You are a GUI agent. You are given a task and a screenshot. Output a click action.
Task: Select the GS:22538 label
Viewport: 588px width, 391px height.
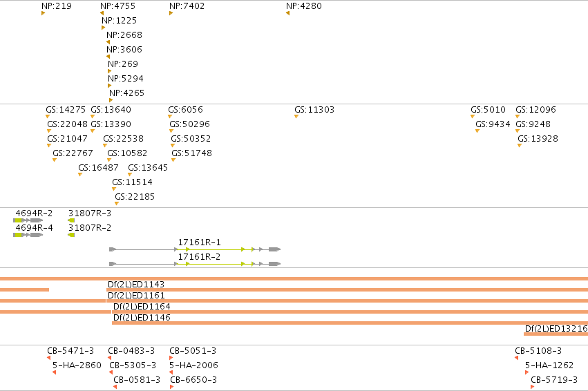(x=124, y=139)
